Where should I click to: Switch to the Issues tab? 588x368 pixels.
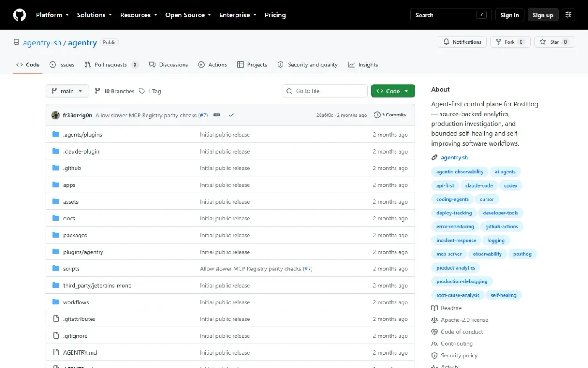point(62,65)
